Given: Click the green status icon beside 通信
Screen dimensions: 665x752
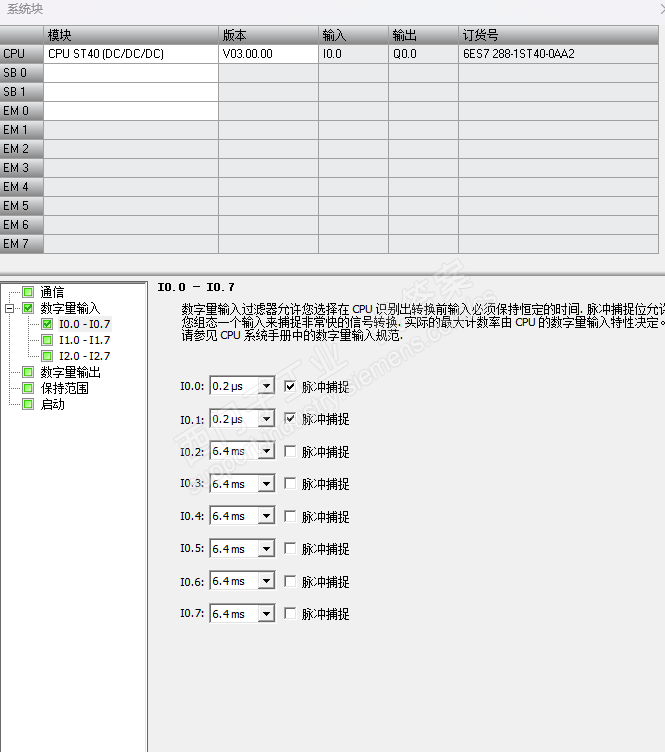Looking at the screenshot, I should tap(28, 292).
